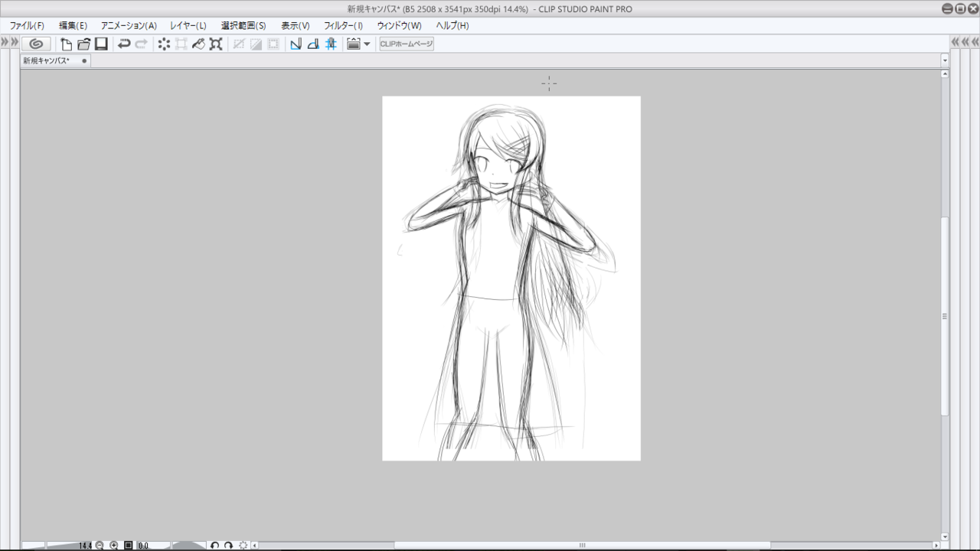Click the horizontal scrollbar thumb
Image resolution: width=980 pixels, height=551 pixels.
coord(582,545)
